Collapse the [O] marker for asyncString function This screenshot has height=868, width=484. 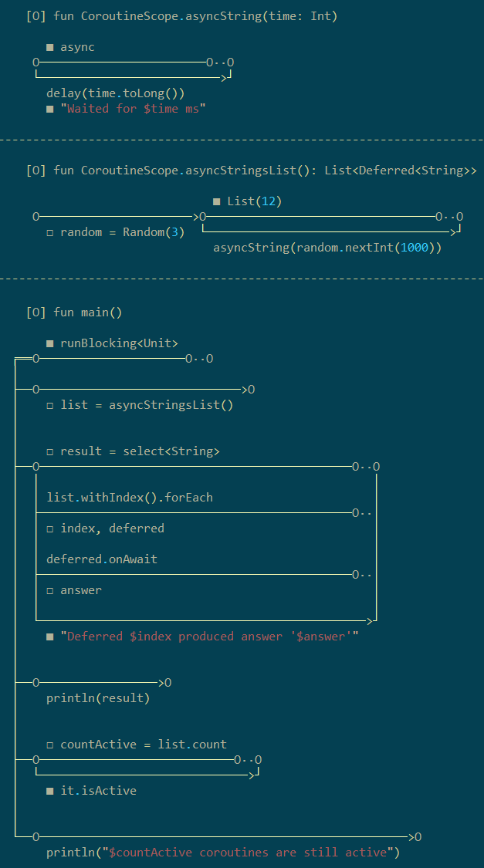coord(36,16)
